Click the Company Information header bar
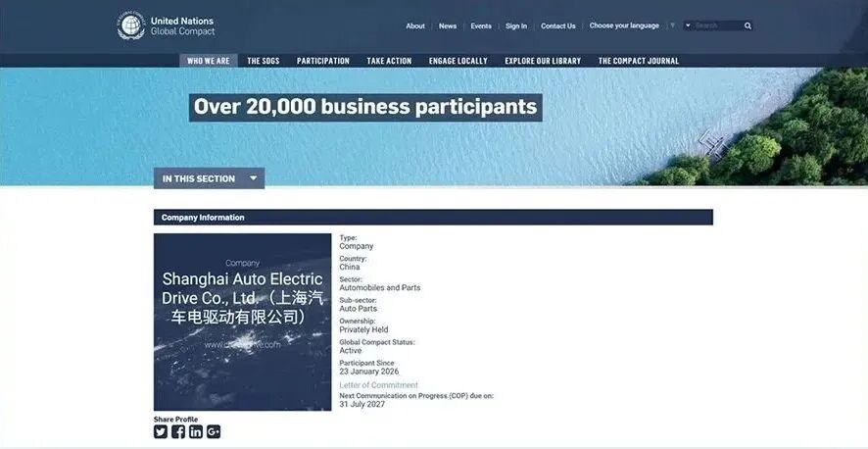The height and width of the screenshot is (449, 868). click(433, 218)
